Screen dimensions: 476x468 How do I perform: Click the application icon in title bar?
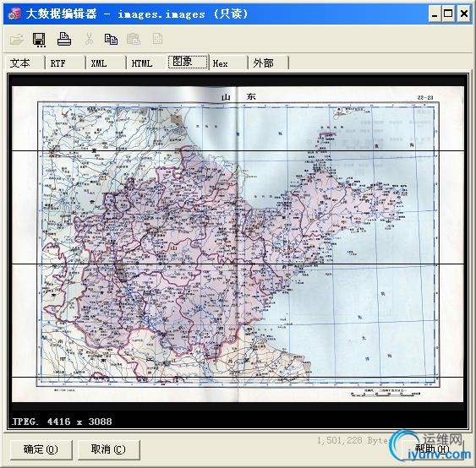(x=14, y=14)
